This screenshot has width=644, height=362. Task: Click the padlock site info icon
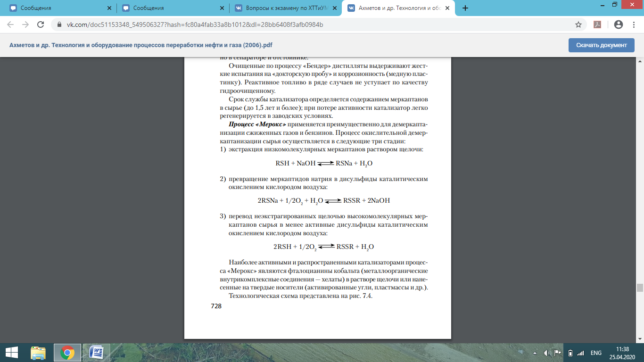(59, 25)
